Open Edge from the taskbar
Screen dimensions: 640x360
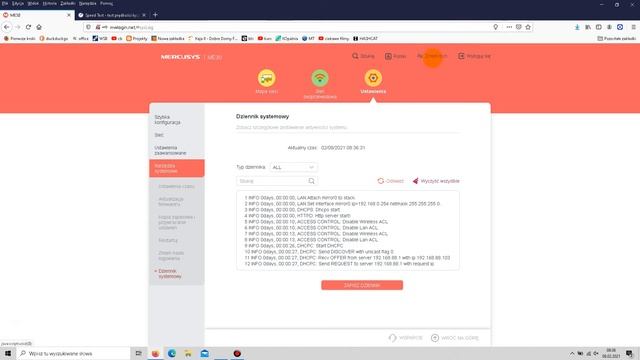171,353
